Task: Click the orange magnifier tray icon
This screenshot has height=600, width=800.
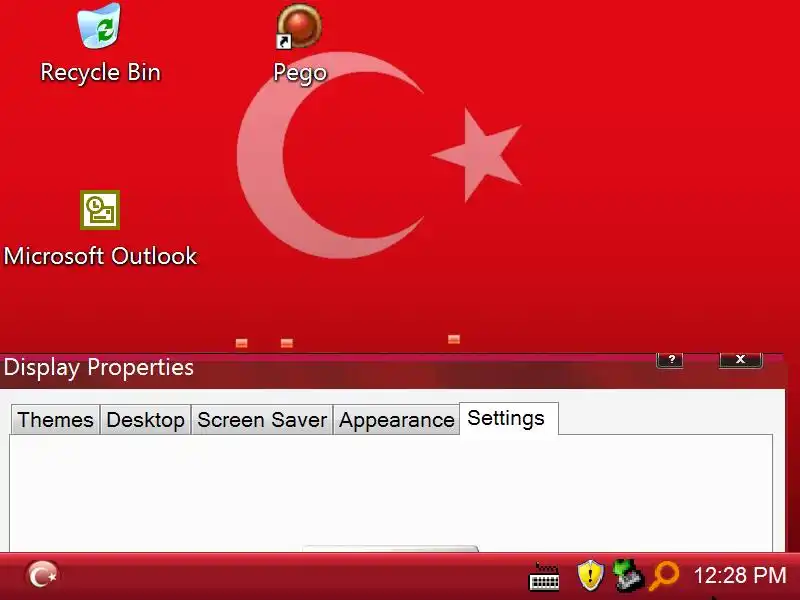Action: [664, 576]
